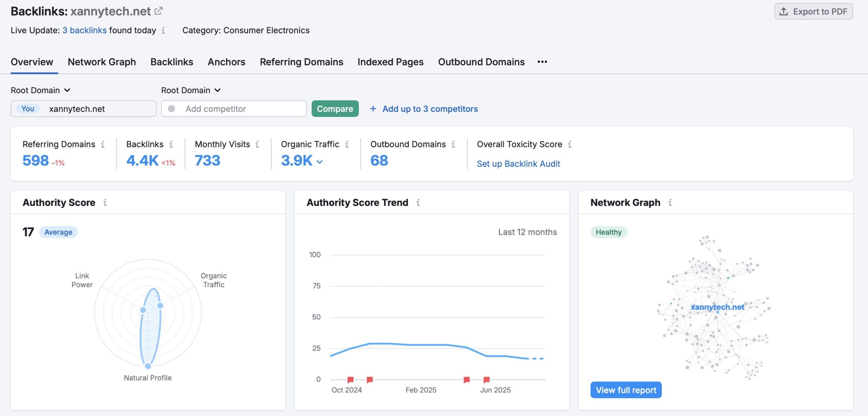The image size is (868, 416).
Task: Click the grey competitor color dot
Action: 172,109
